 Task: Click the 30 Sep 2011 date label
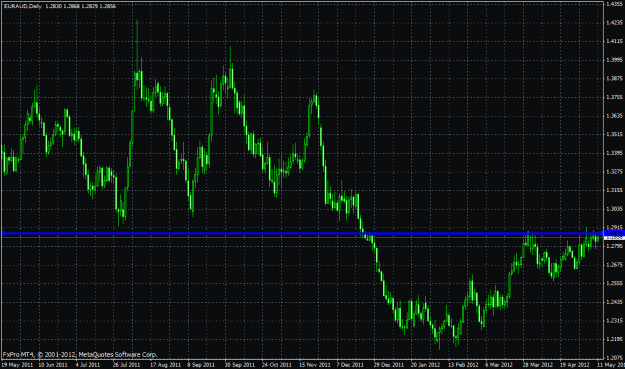239,365
